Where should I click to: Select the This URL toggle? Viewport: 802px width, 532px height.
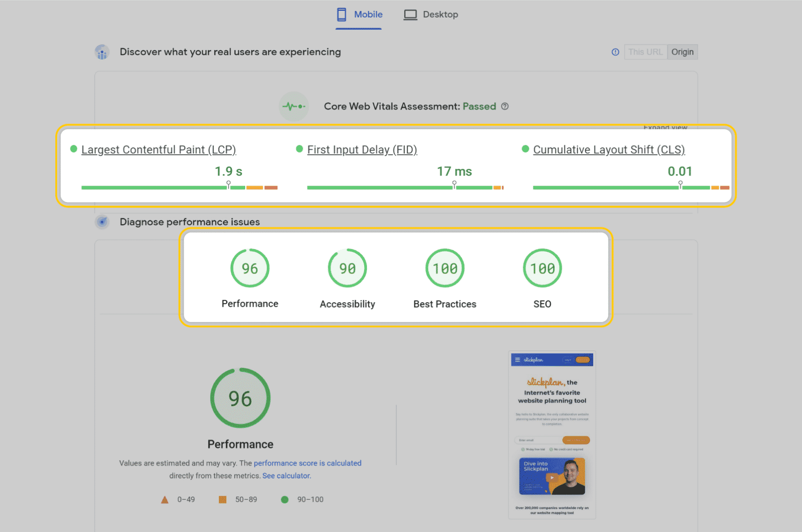click(x=645, y=52)
